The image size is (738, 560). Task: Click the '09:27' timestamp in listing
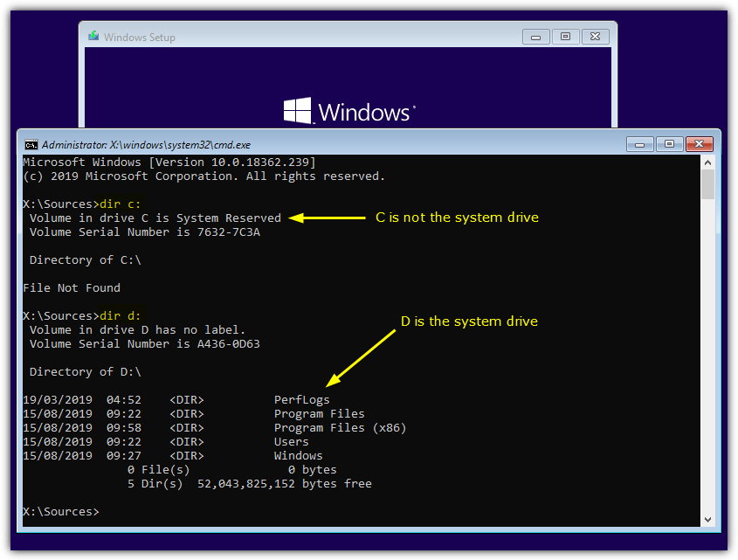tap(124, 455)
